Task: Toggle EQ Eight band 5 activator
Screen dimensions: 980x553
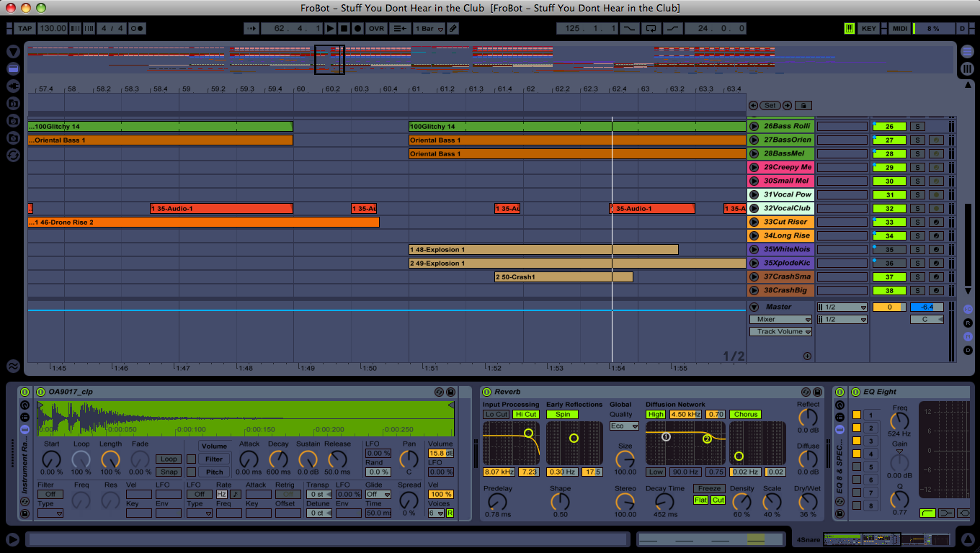Action: [x=857, y=467]
